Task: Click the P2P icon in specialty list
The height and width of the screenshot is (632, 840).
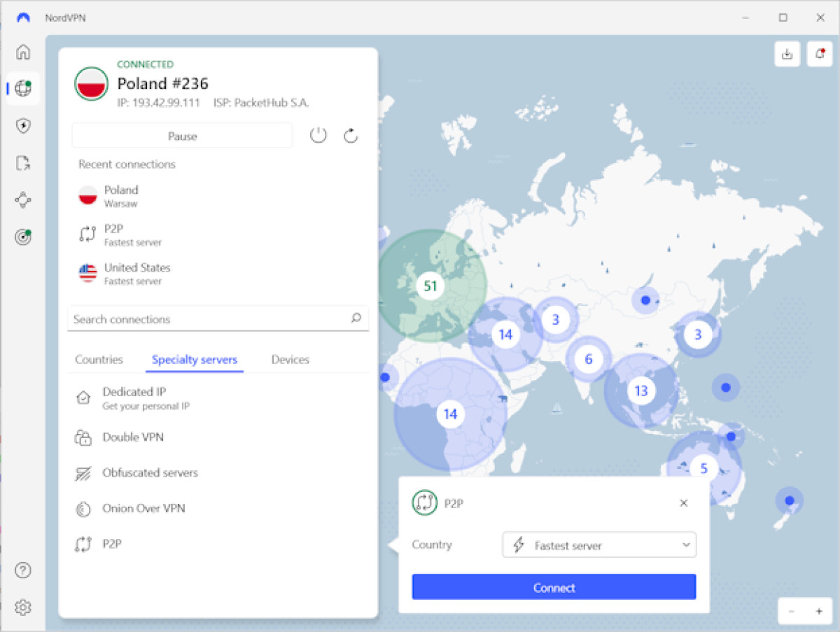Action: pyautogui.click(x=83, y=544)
